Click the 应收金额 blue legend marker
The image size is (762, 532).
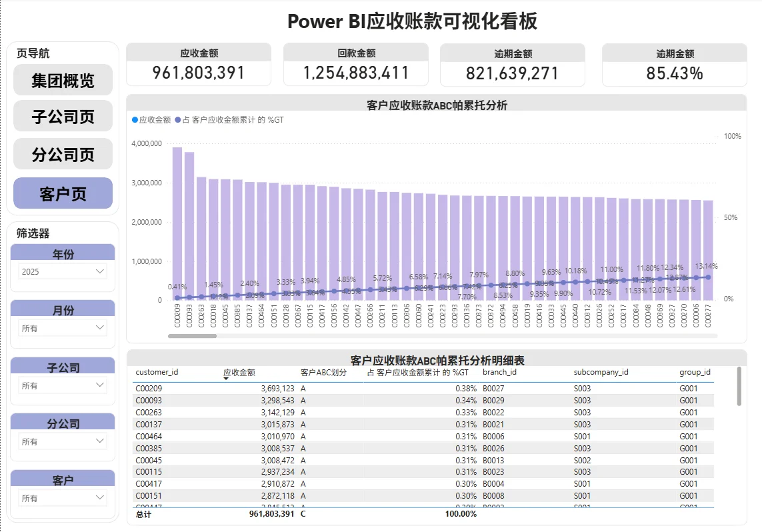pos(135,119)
